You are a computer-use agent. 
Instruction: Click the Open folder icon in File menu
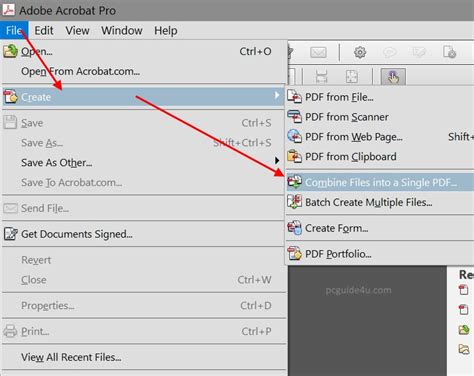10,51
